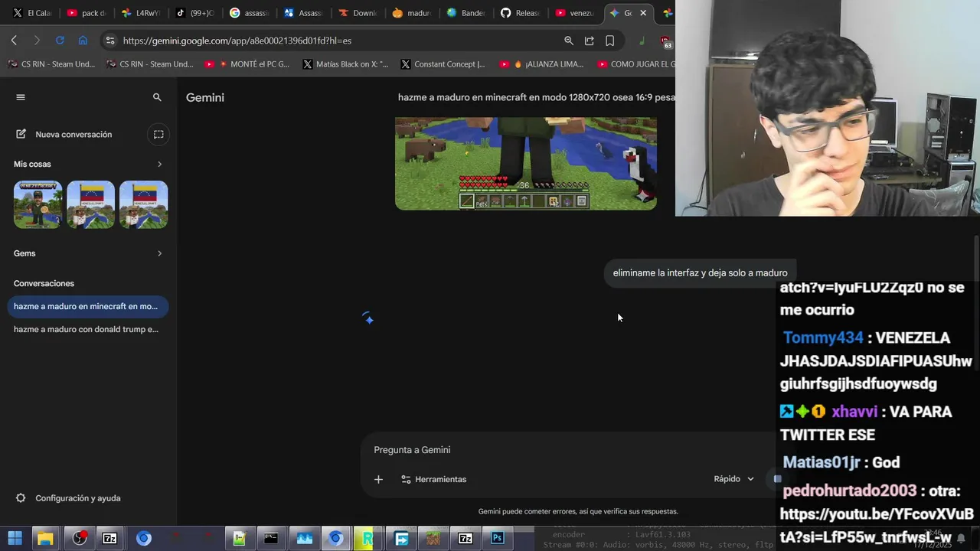Expand the Mis cosas section chevron
Viewport: 980px width, 551px height.
click(x=159, y=164)
